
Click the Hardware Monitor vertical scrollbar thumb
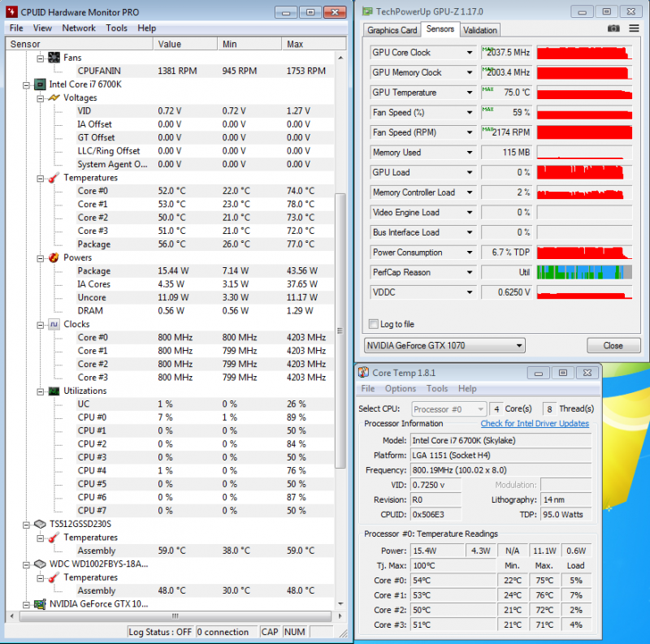340,331
